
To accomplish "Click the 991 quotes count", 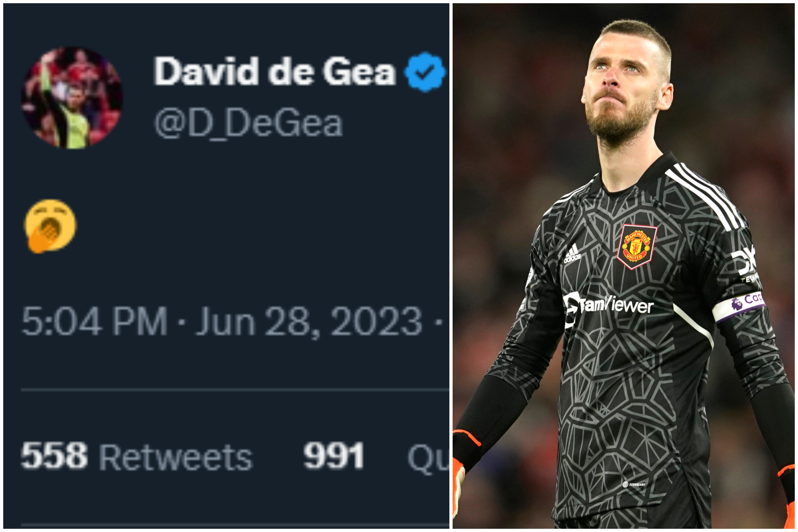I will [334, 456].
